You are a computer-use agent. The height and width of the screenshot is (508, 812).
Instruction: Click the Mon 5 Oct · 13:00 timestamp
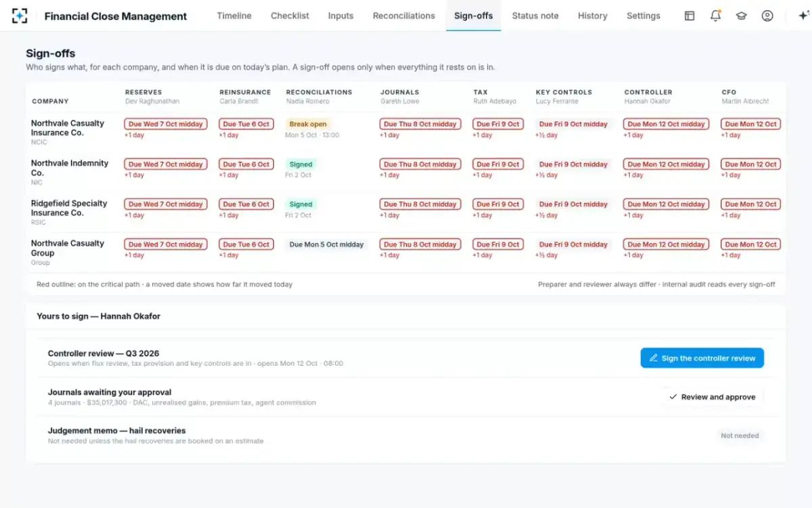[312, 135]
